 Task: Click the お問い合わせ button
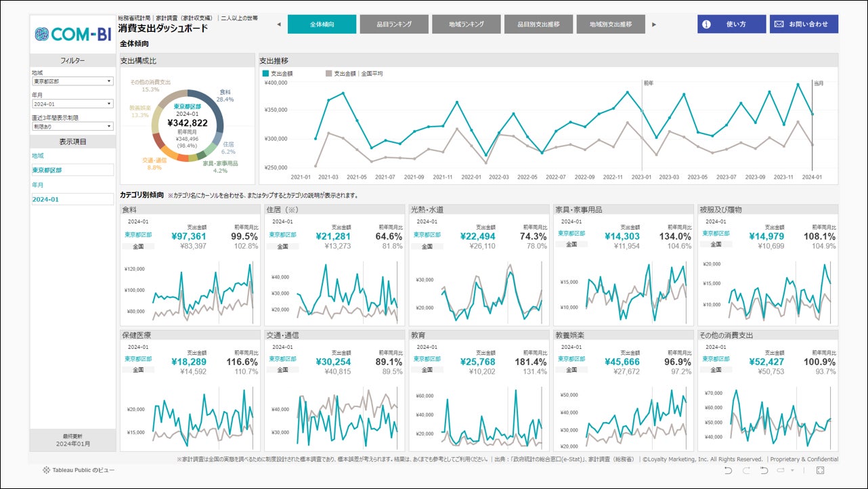pos(804,24)
